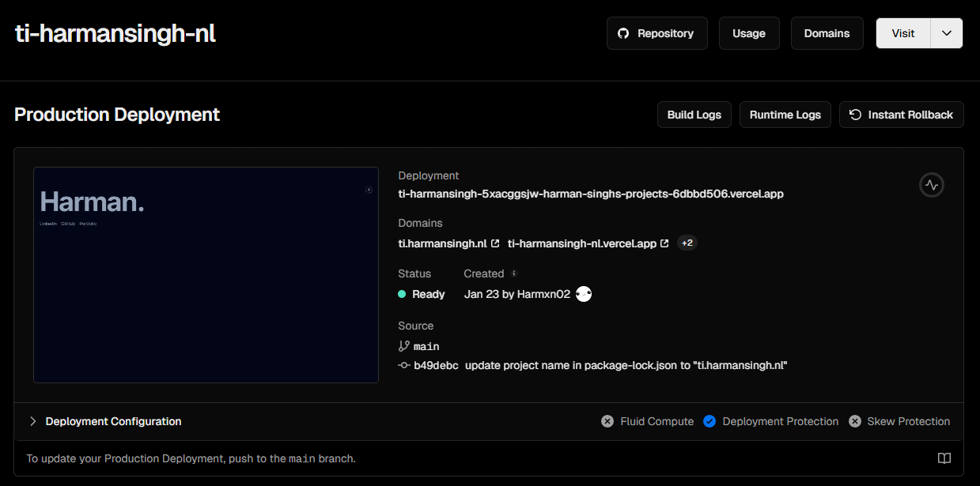Click the ti-harmansingh-nl project title
Image resolution: width=980 pixels, height=486 pixels.
pos(115,34)
